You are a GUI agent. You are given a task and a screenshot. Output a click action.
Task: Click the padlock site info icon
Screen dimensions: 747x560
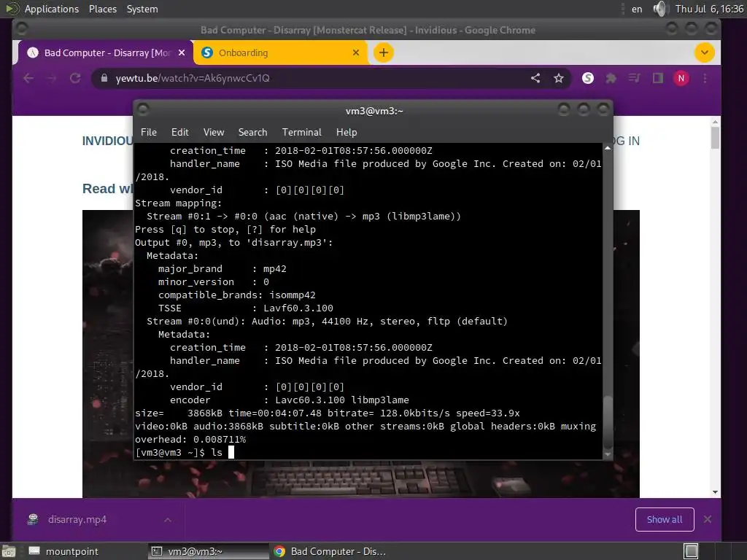(x=104, y=78)
